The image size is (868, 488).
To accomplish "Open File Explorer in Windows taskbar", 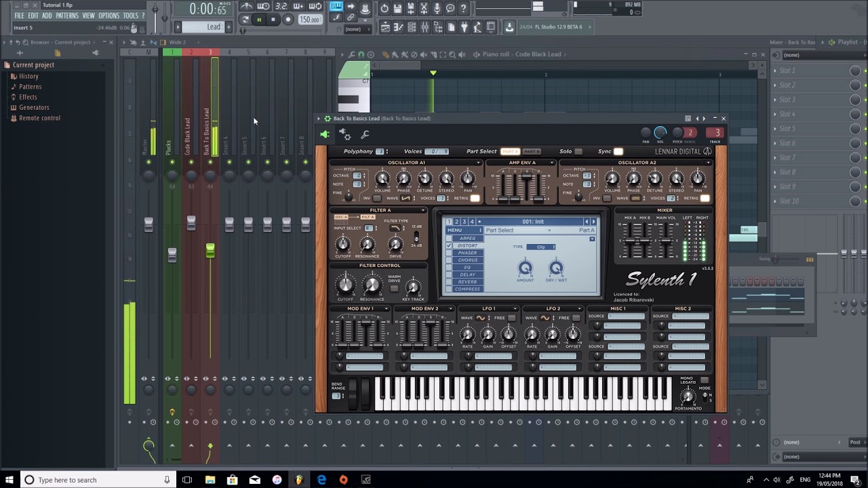I will [x=210, y=480].
